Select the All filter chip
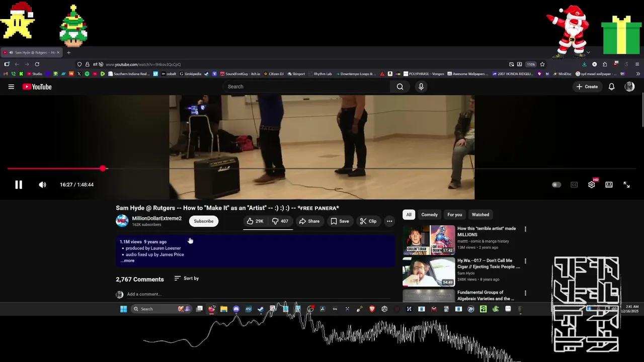Viewport: 644px width, 362px height. pos(409,215)
